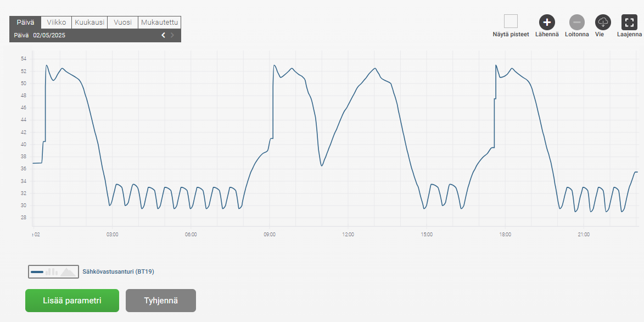Switch to the Vuosi tab
Image resolution: width=644 pixels, height=322 pixels.
pos(123,22)
